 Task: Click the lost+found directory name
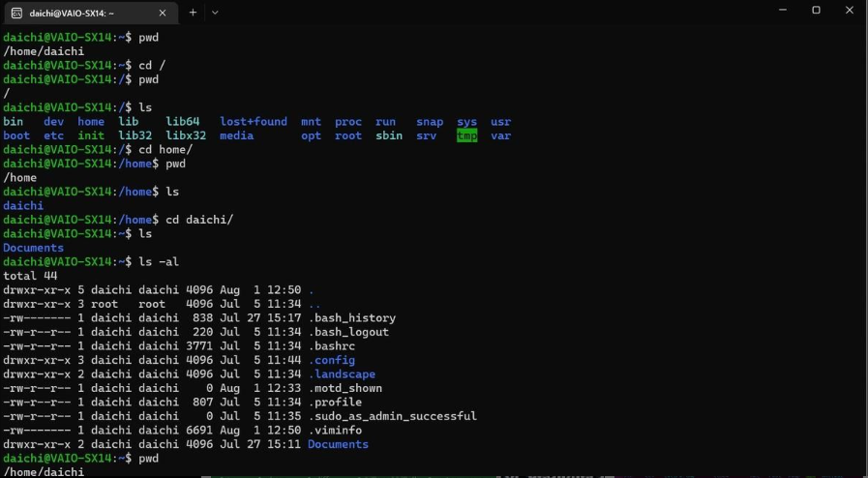(x=254, y=122)
